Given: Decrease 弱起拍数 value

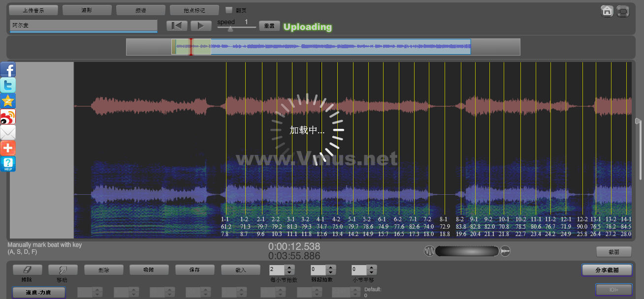Looking at the screenshot, I should coord(331,272).
